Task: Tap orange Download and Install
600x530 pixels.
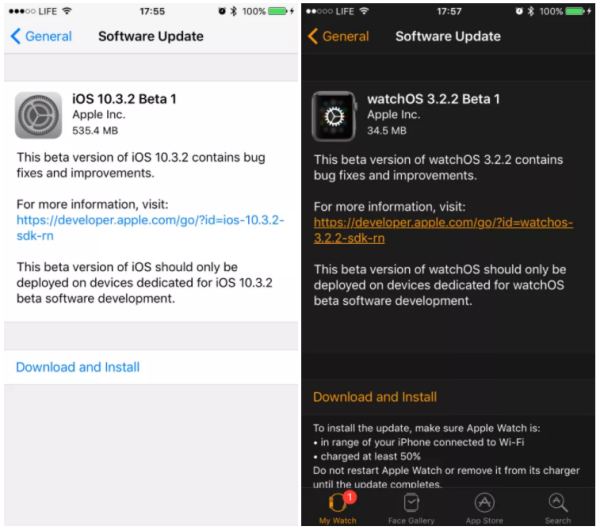Action: click(375, 397)
